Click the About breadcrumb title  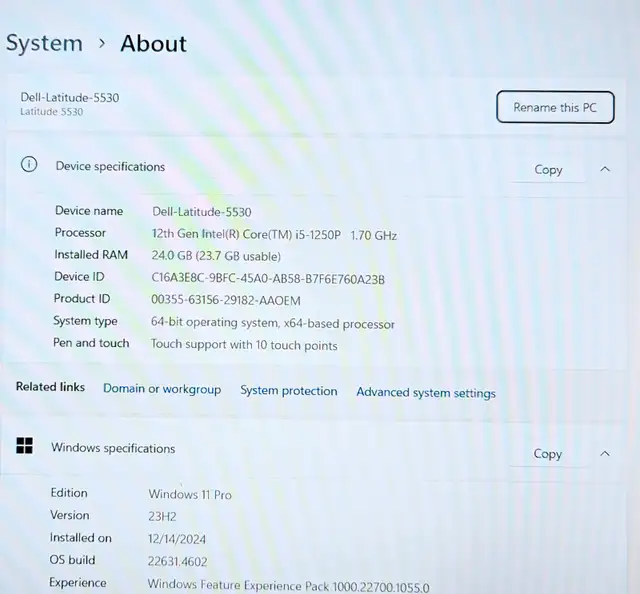[x=153, y=43]
